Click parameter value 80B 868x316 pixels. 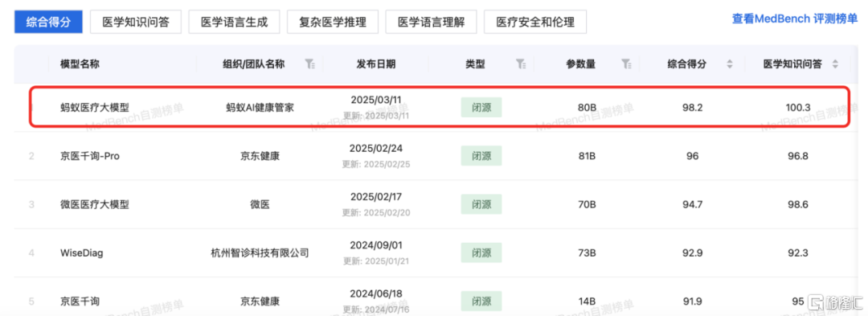586,108
